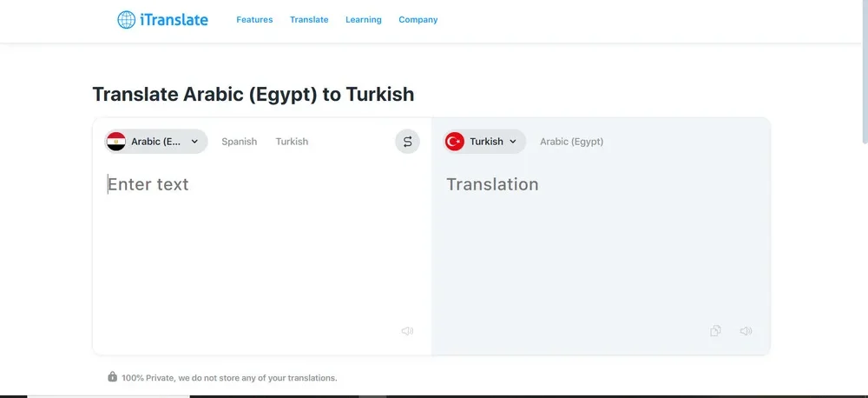Screen dimensions: 868x398
Task: Click the '100% Private' notice text
Action: tap(229, 378)
